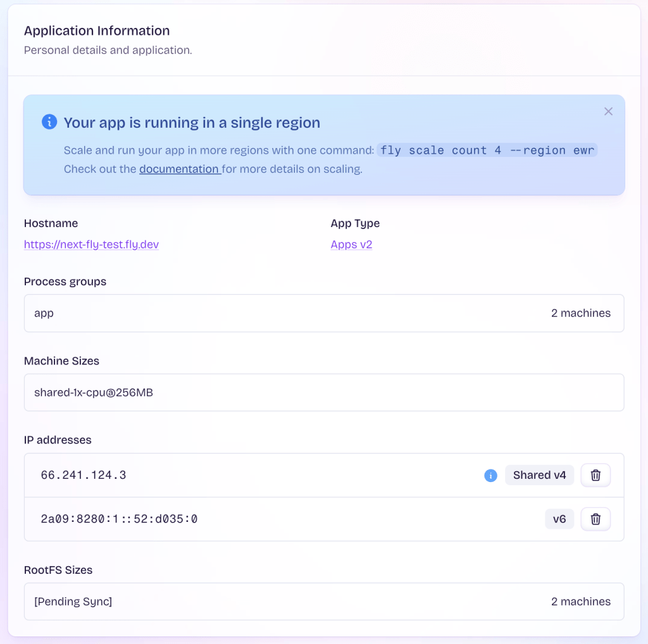Dismiss the single region banner
The height and width of the screenshot is (644, 648).
(608, 111)
